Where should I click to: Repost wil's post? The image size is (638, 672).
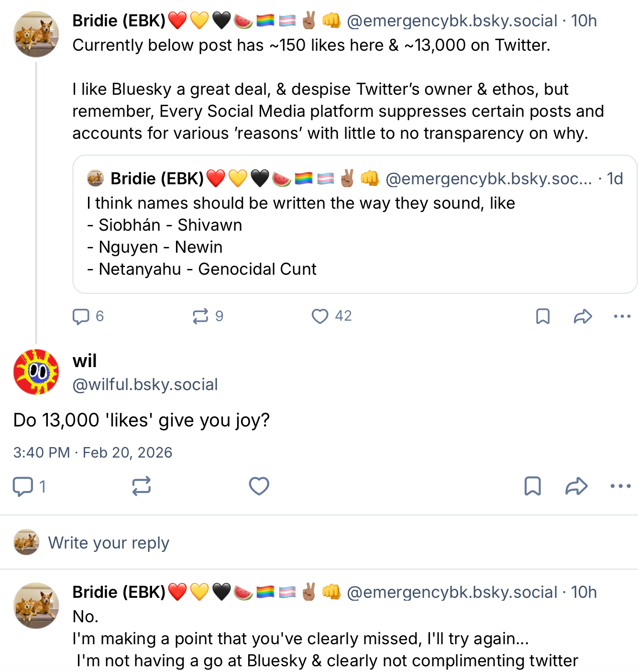[142, 486]
